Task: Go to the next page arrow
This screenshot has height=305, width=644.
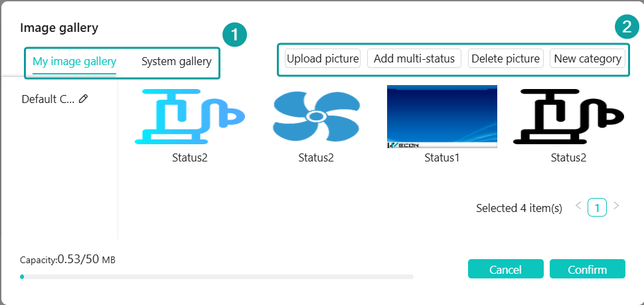Action: [x=616, y=205]
